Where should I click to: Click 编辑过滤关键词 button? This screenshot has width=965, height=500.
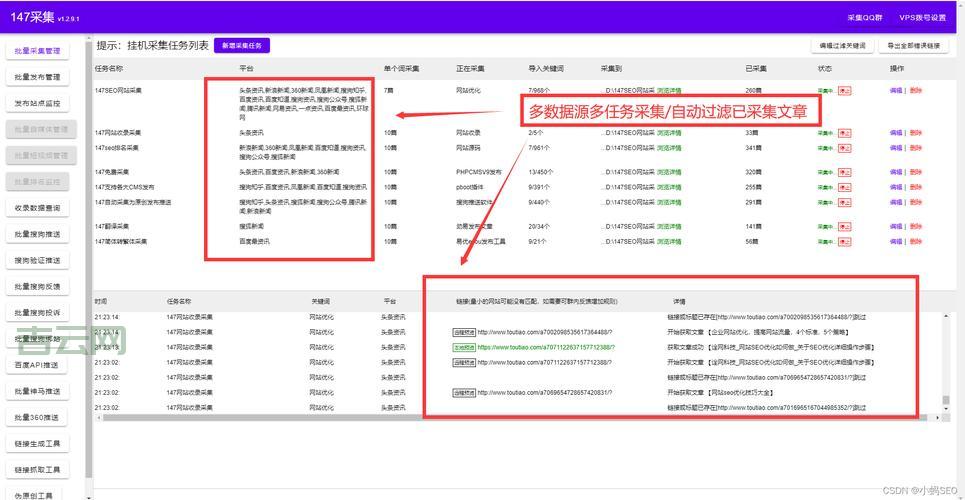pos(843,46)
